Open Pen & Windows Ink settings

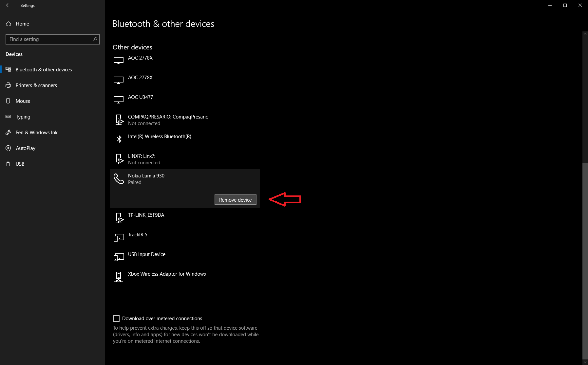52,132
